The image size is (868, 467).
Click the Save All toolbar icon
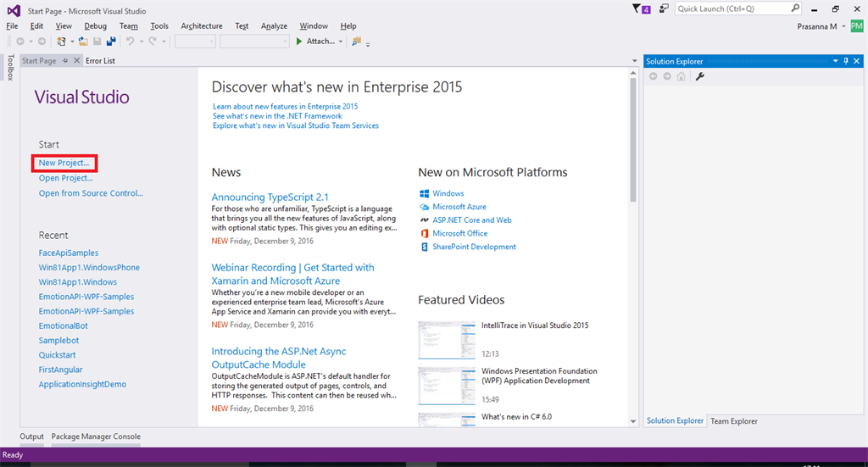point(111,41)
